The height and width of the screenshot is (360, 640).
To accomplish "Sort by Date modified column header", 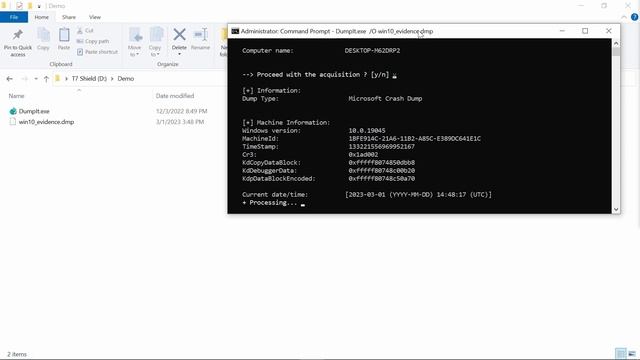I will [175, 96].
